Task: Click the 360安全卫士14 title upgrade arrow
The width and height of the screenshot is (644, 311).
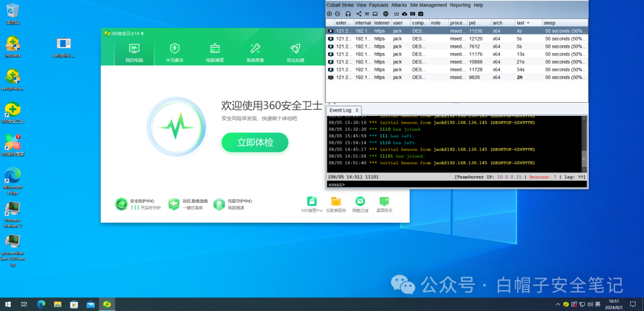Action: [142, 33]
